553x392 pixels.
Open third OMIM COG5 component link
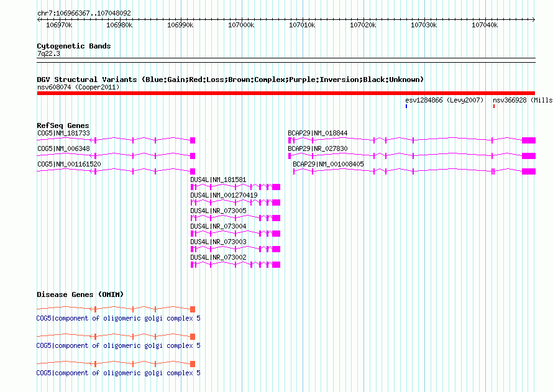(118, 373)
